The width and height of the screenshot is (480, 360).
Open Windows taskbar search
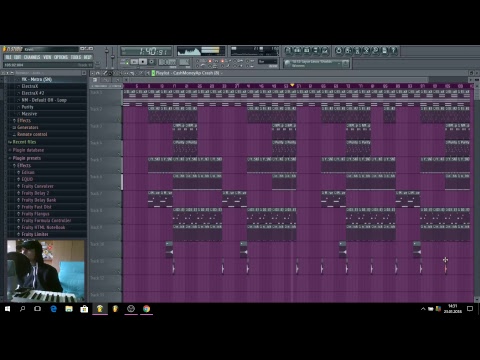pyautogui.click(x=23, y=309)
